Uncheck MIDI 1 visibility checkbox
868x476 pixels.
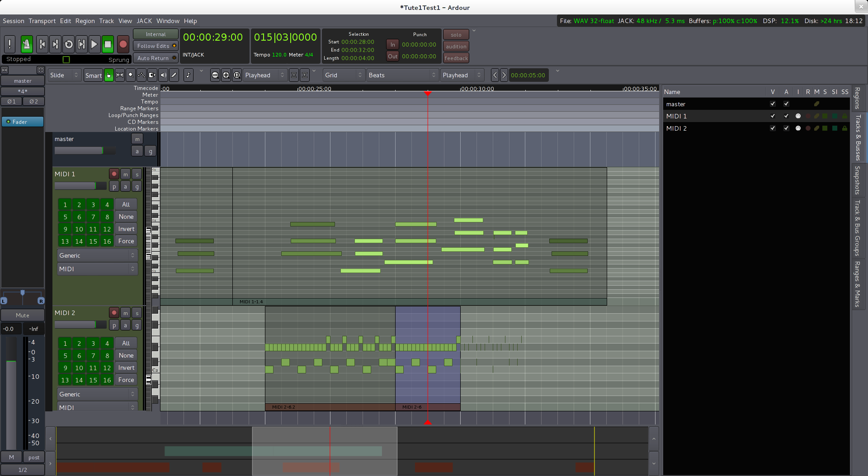tap(773, 116)
